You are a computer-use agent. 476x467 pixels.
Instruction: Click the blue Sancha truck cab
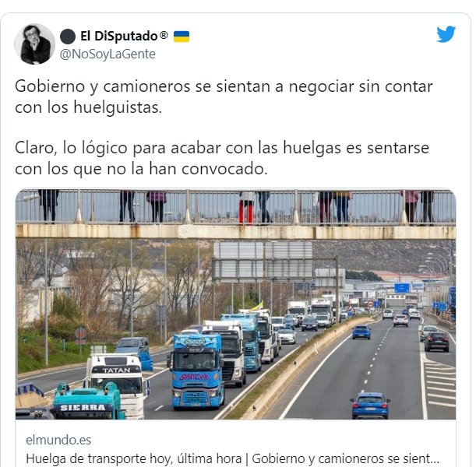tap(196, 370)
